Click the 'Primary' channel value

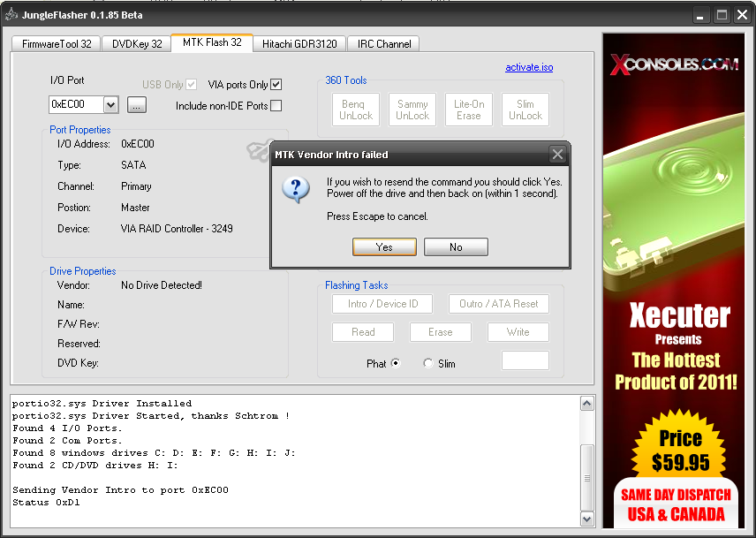[x=136, y=186]
